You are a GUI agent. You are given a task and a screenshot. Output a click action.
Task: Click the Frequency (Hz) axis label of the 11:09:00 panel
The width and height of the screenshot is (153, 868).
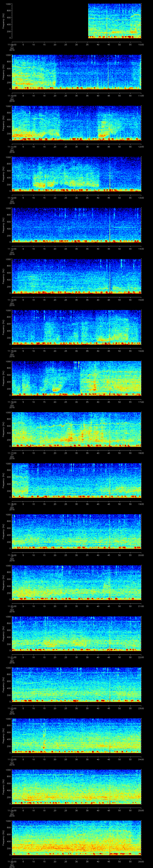pyautogui.click(x=3, y=21)
